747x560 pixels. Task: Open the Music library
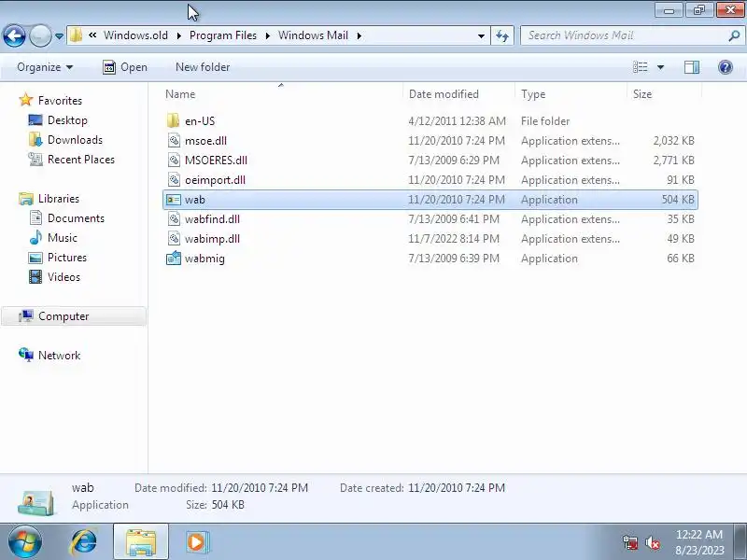pyautogui.click(x=63, y=238)
